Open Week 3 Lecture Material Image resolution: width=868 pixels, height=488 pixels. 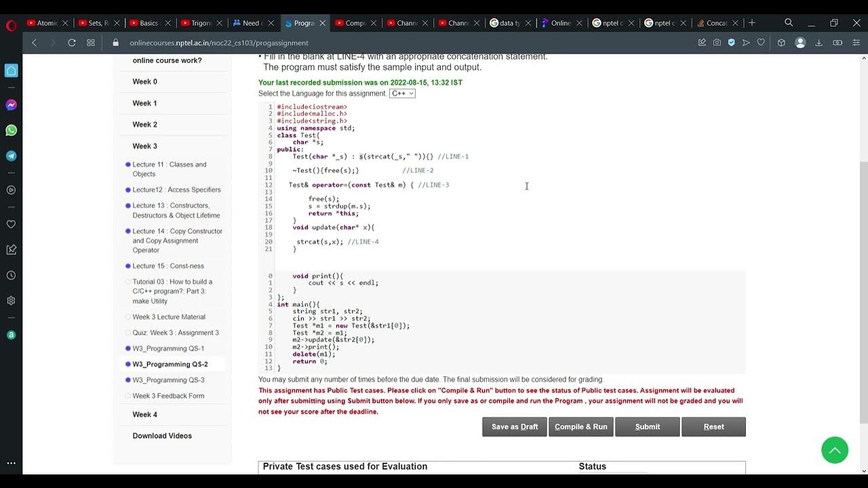(169, 317)
